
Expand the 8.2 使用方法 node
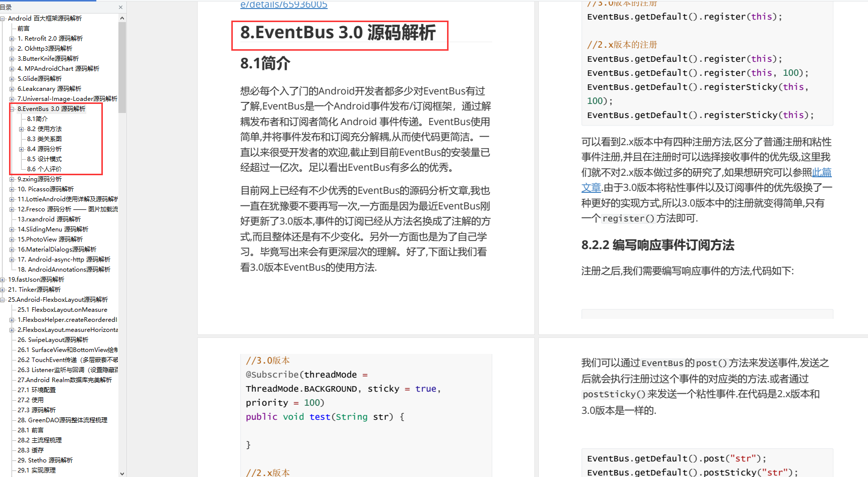click(22, 129)
